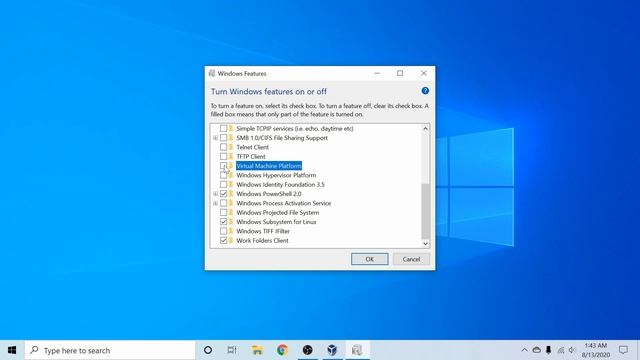Screen dimensions: 640x360
Task: Enable the Telnet Client checkbox
Action: (x=223, y=147)
